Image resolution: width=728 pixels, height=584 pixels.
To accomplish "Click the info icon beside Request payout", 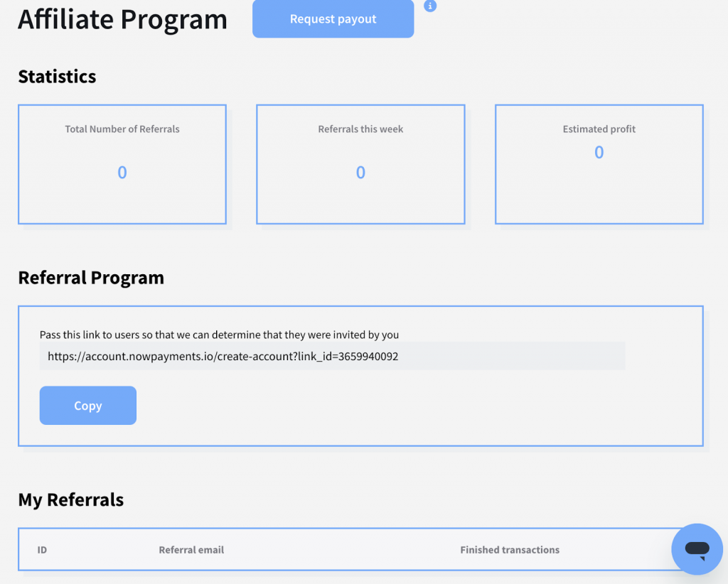I will point(429,6).
